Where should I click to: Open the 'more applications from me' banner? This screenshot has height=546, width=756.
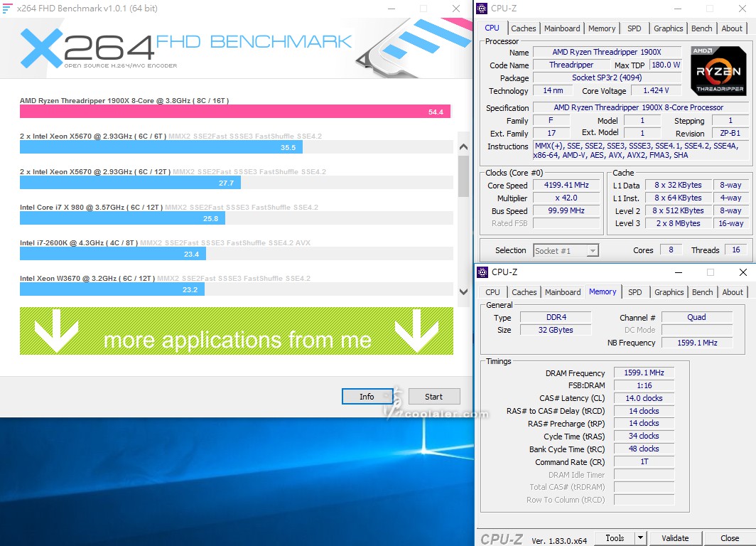tap(236, 331)
